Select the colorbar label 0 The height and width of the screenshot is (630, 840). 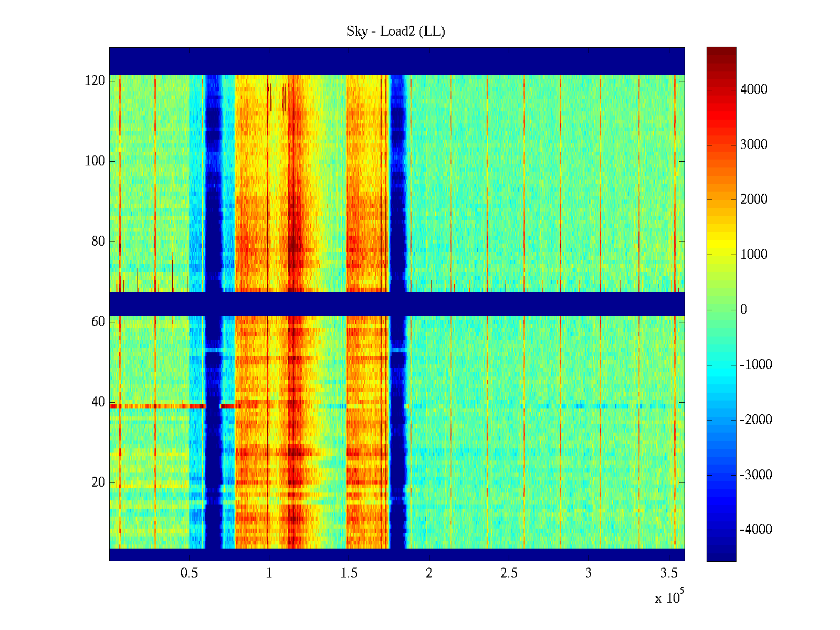click(743, 310)
